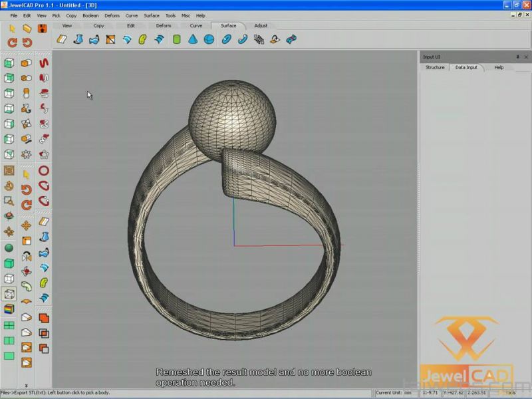Open the Help tab in Input UI

(x=499, y=67)
